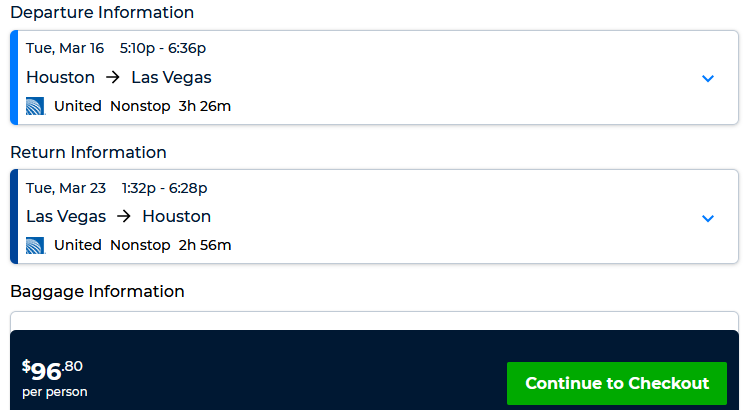Click the Nonstop 2h 56m duration text
This screenshot has width=744, height=410.
point(170,245)
